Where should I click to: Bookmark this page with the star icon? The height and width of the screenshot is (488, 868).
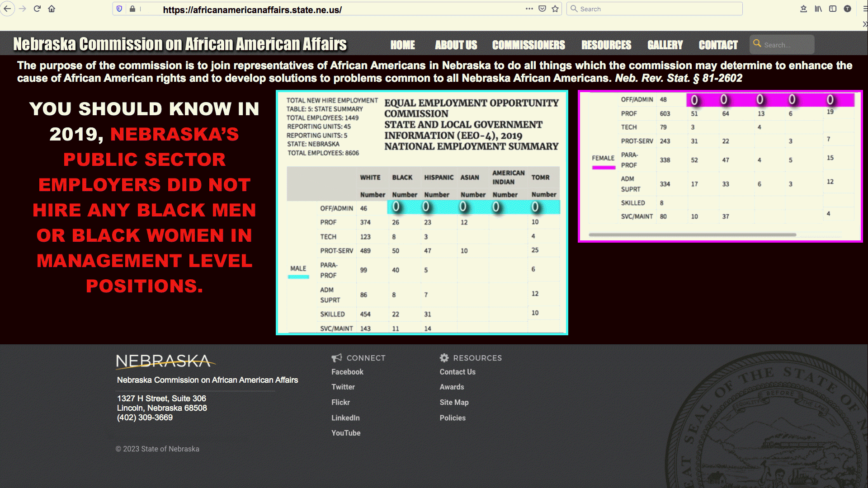click(555, 9)
